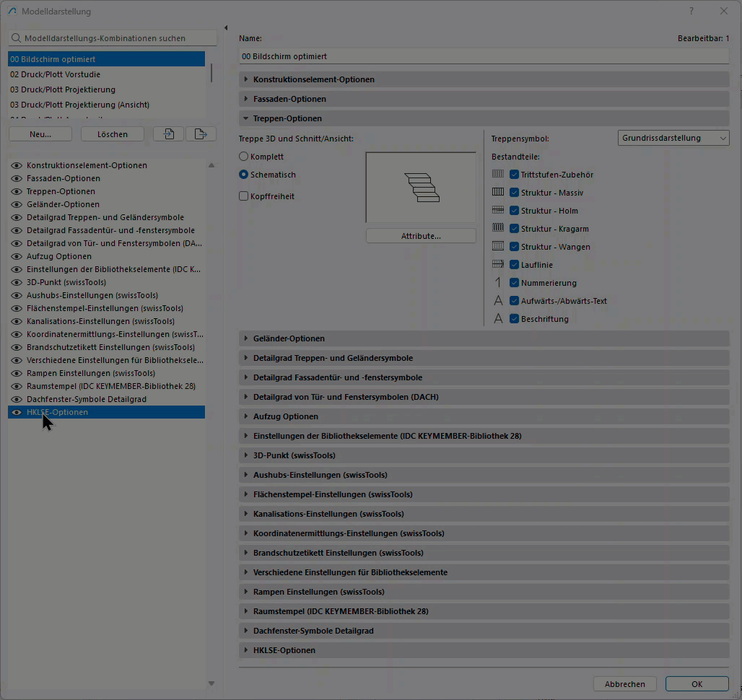Click the Attribute... button
Screen dimensions: 742x700
point(421,236)
